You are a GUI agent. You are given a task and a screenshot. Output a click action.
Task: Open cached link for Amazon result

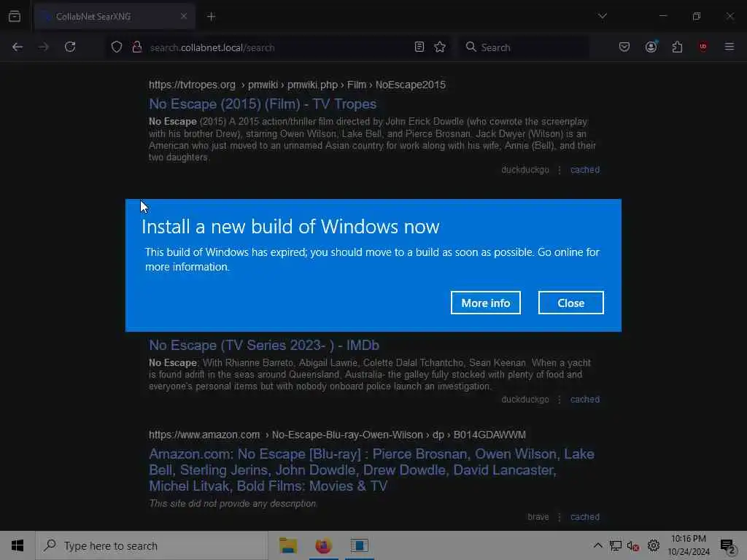[x=585, y=517]
